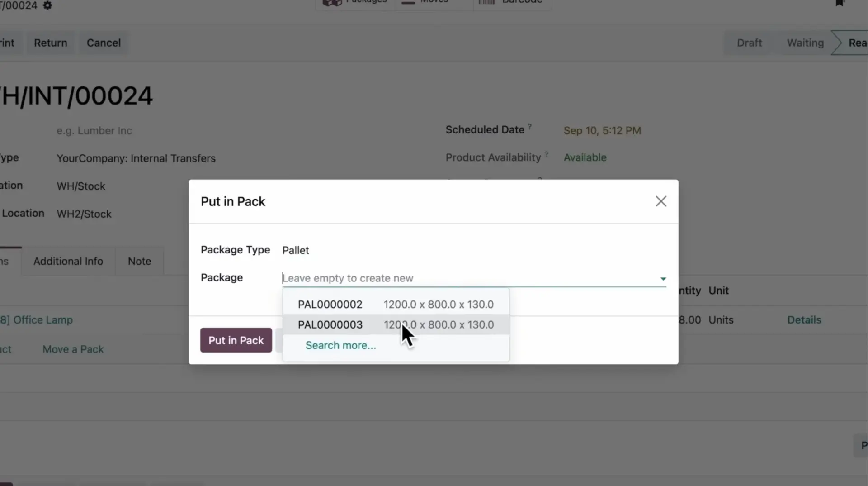Click the gear icon beside the transfer reference

[x=47, y=5]
